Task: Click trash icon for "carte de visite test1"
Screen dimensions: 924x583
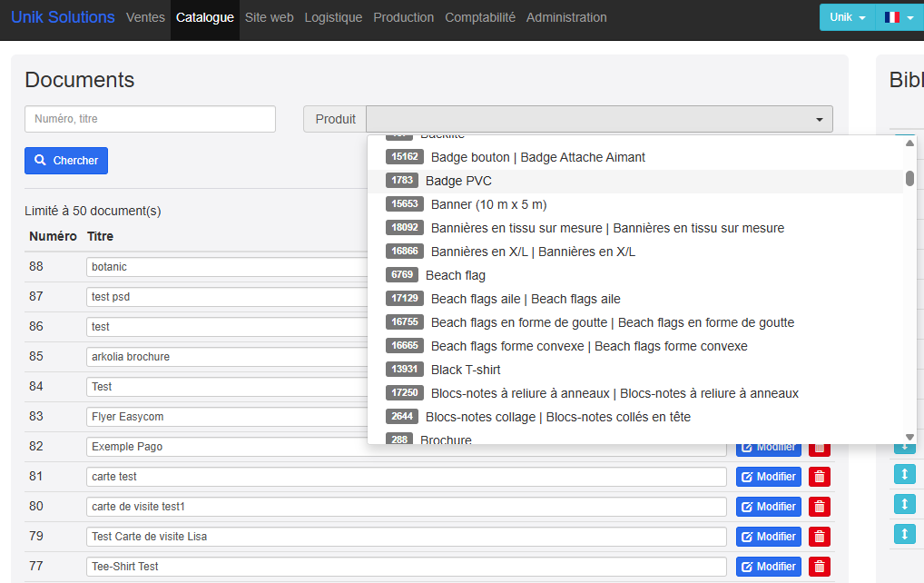Action: [x=820, y=507]
